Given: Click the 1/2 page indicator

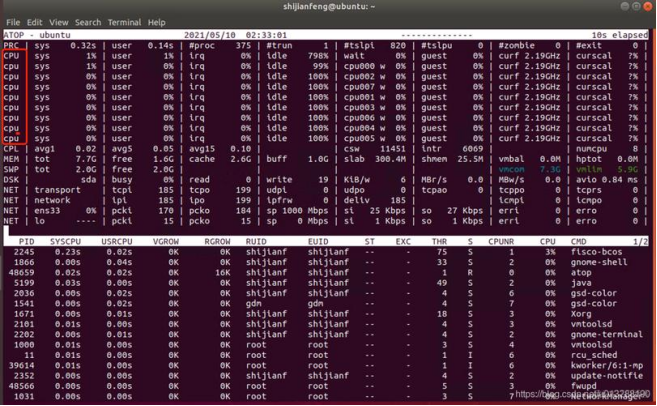Looking at the screenshot, I should [x=641, y=242].
